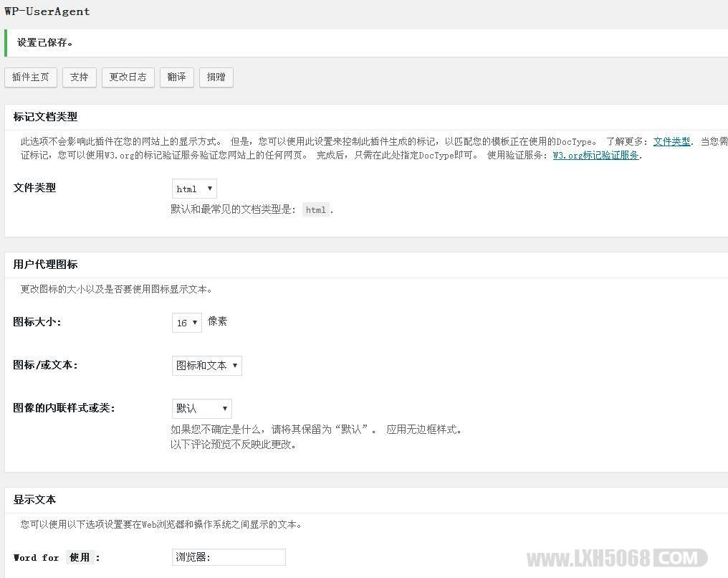Viewport: 728px width, 578px height.
Task: Click the WP-UserAgent page title
Action: [x=47, y=11]
